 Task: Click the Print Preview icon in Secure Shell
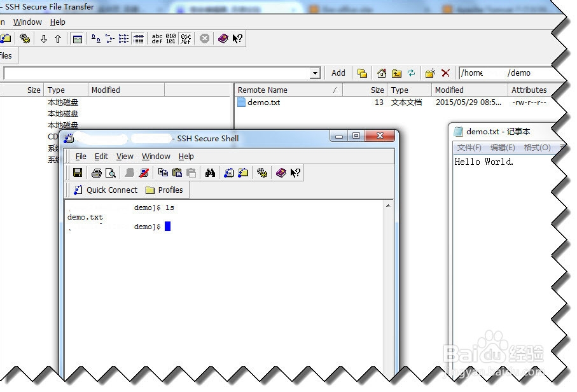(x=111, y=172)
